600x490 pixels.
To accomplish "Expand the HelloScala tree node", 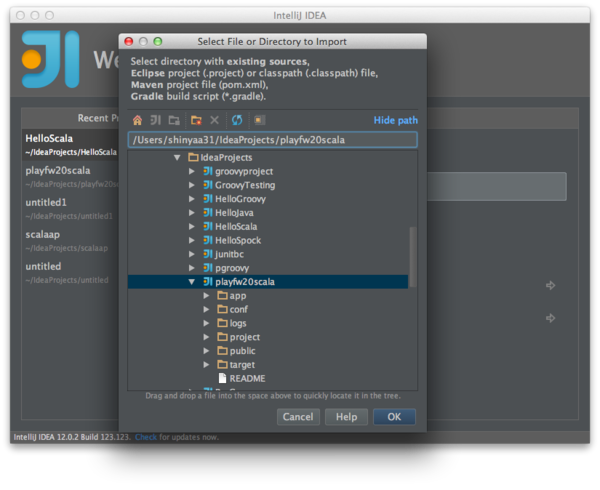I will [x=192, y=226].
